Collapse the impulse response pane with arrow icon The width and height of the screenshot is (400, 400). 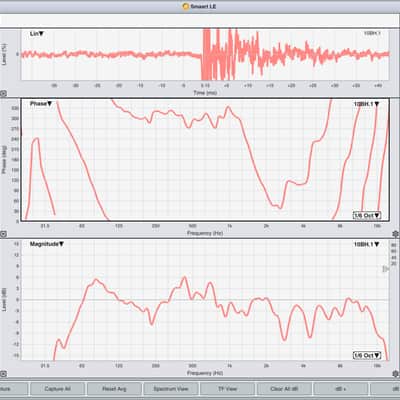tap(3, 94)
